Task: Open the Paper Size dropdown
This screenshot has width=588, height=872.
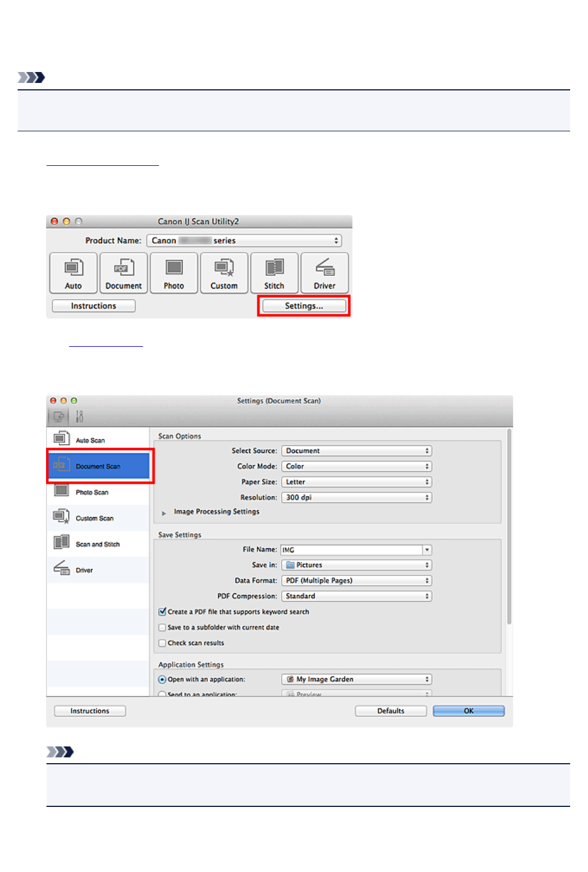Action: point(356,482)
